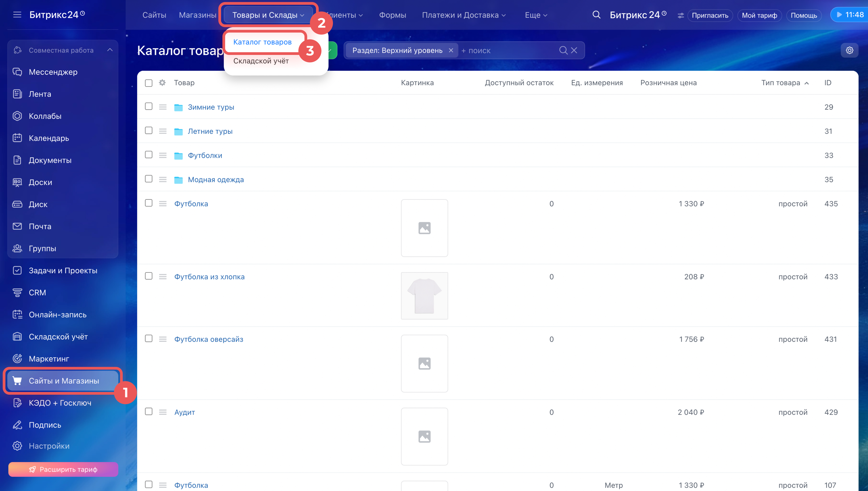The width and height of the screenshot is (868, 491).
Task: Open the Модная одежда folder link
Action: click(216, 179)
